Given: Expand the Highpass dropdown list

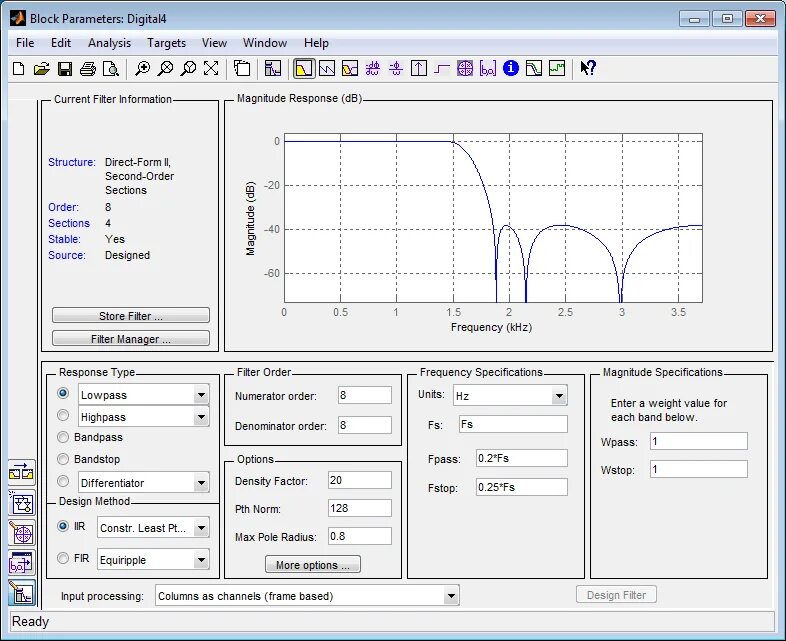Looking at the screenshot, I should point(201,417).
